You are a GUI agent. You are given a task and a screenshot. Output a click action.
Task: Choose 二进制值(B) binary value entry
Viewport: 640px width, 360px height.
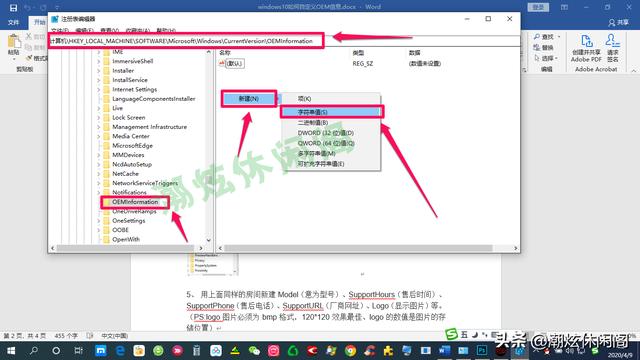(x=330, y=122)
